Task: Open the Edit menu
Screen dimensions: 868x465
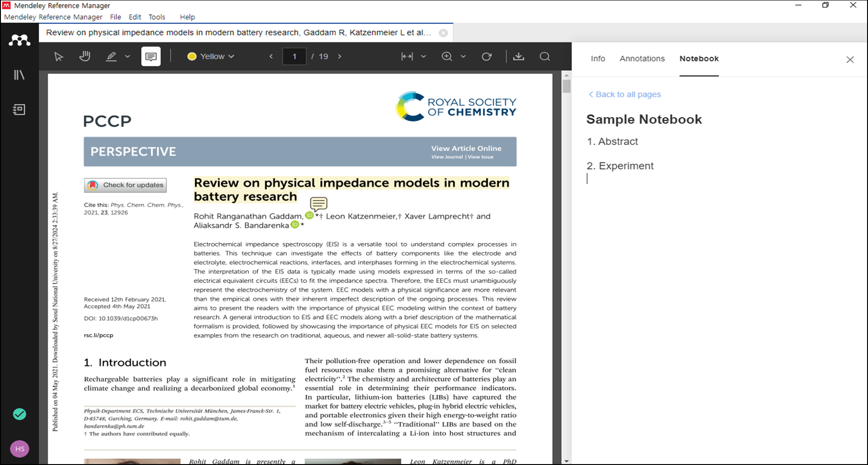Action: (135, 17)
